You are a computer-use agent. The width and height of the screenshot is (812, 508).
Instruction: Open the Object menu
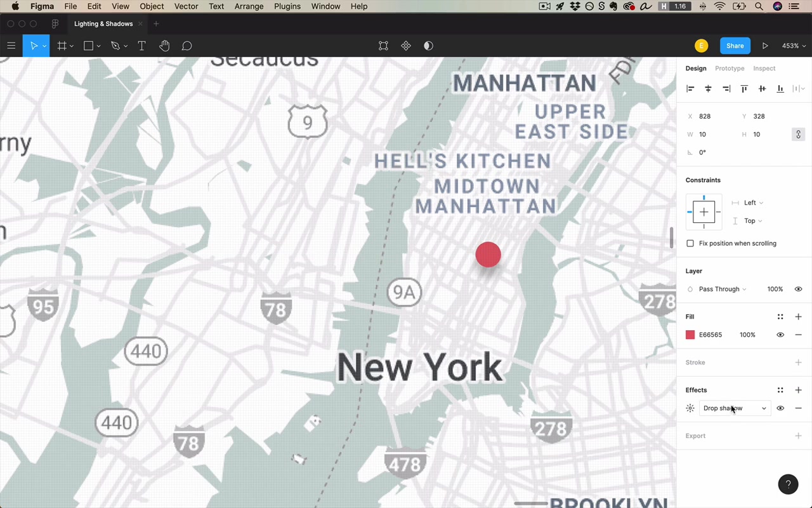coord(152,6)
